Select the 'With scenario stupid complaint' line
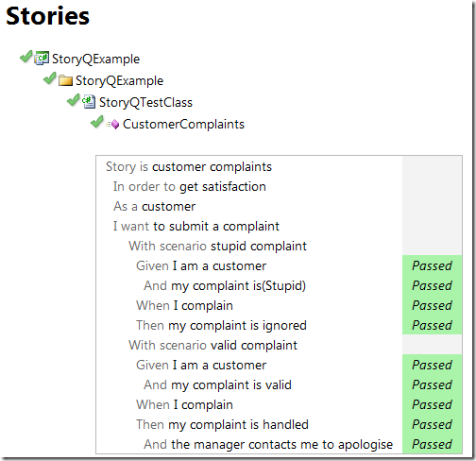This screenshot has height=461, width=476. coord(217,246)
